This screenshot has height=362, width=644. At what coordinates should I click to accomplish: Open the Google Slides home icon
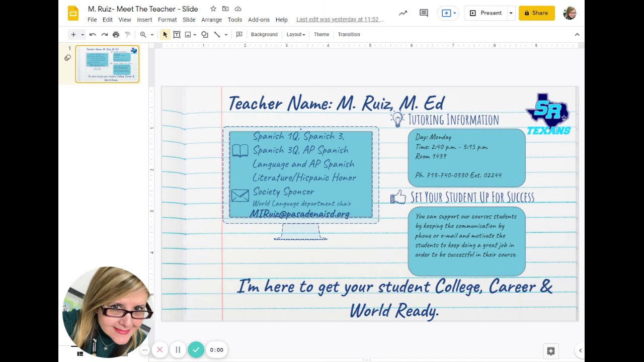pos(73,13)
